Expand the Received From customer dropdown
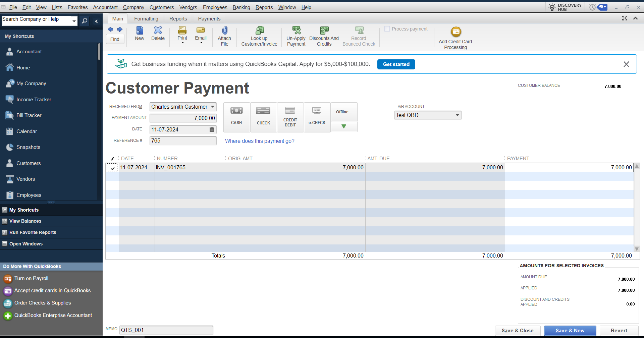The width and height of the screenshot is (644, 338). 213,107
